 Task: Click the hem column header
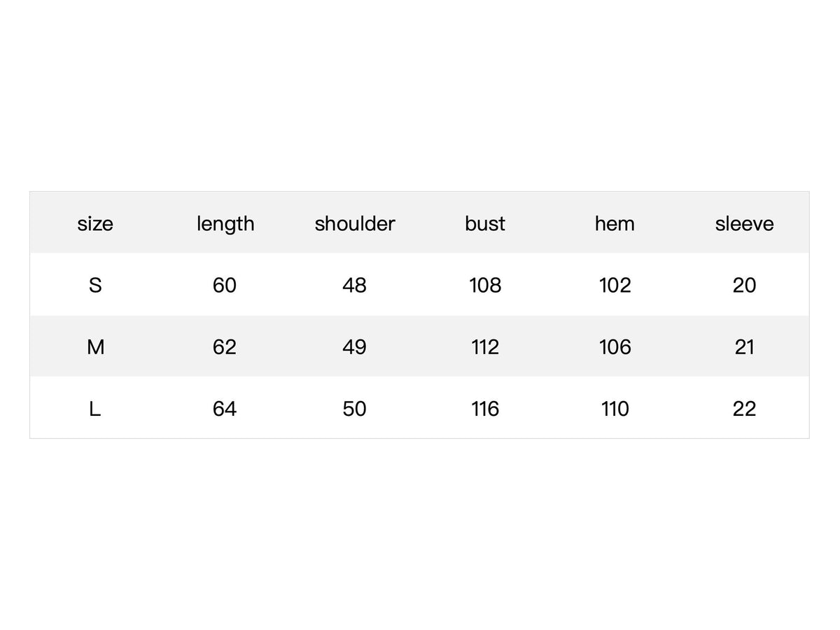[x=615, y=224]
